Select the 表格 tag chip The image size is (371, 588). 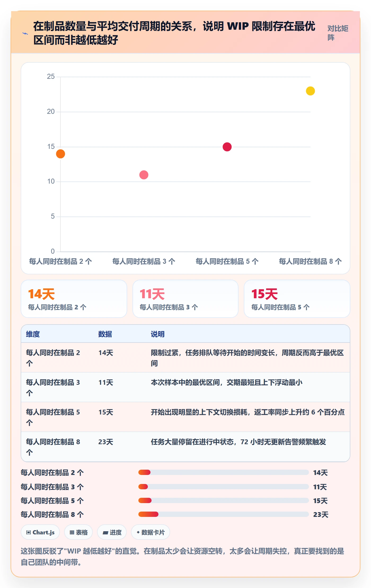[78, 532]
